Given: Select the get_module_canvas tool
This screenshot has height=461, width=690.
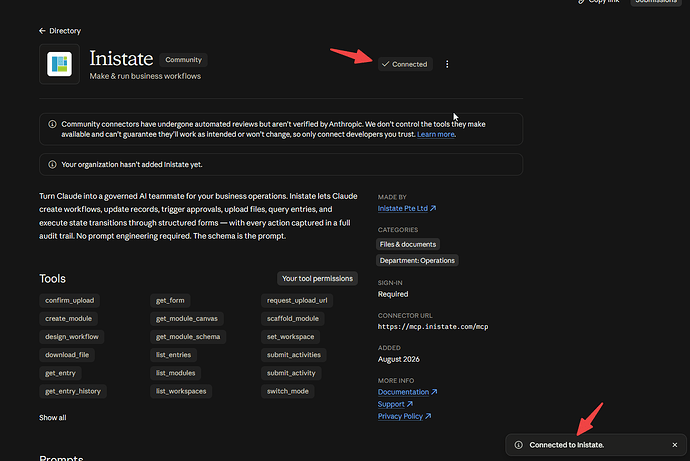Looking at the screenshot, I should click(x=187, y=318).
